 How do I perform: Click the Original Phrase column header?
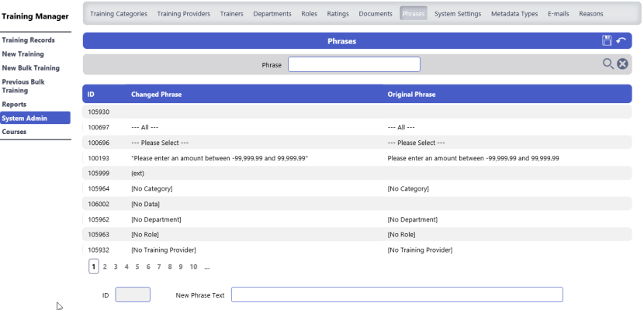pos(411,95)
